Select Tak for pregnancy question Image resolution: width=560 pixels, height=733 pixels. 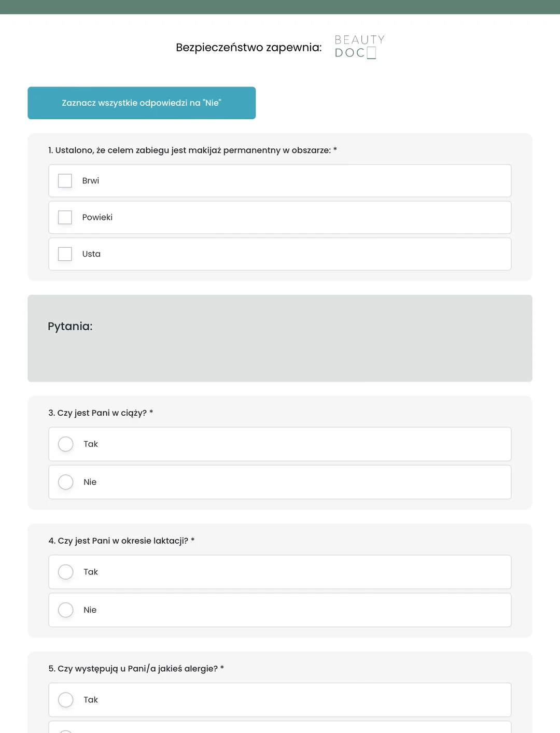[66, 444]
